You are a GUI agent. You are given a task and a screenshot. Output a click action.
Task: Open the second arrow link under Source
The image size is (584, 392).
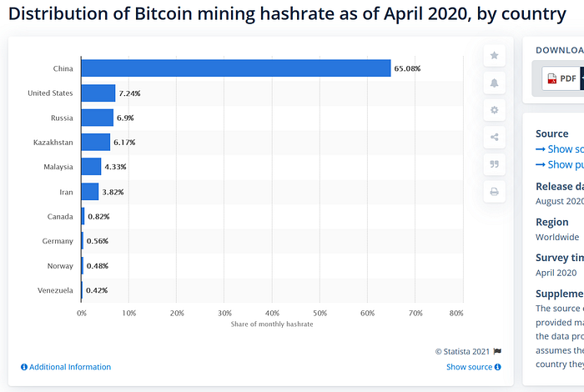coord(560,165)
